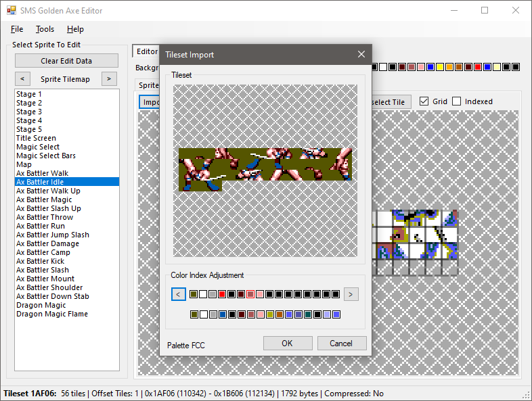Select highlighted Ax Battler Idle entry
The height and width of the screenshot is (401, 532).
67,182
